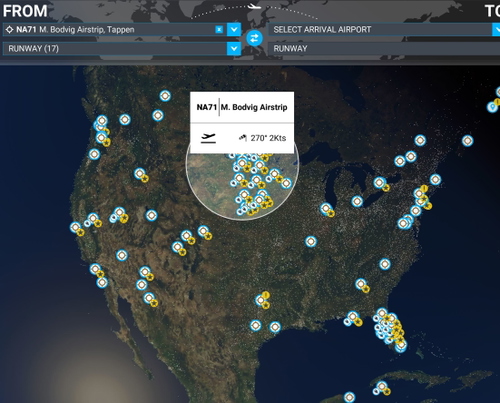Clear the NA71 departure airport selection
The width and height of the screenshot is (500, 403).
point(219,30)
